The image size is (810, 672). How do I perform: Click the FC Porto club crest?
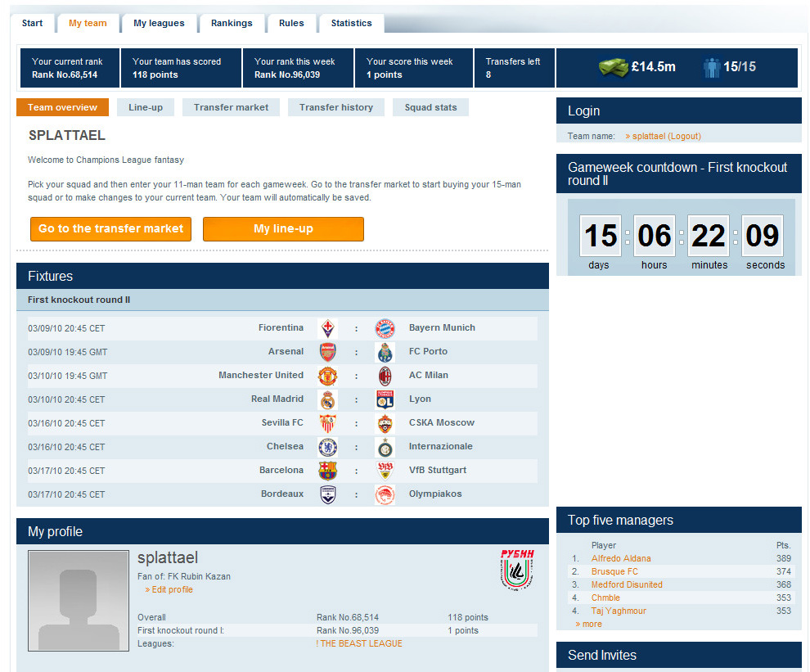[385, 352]
